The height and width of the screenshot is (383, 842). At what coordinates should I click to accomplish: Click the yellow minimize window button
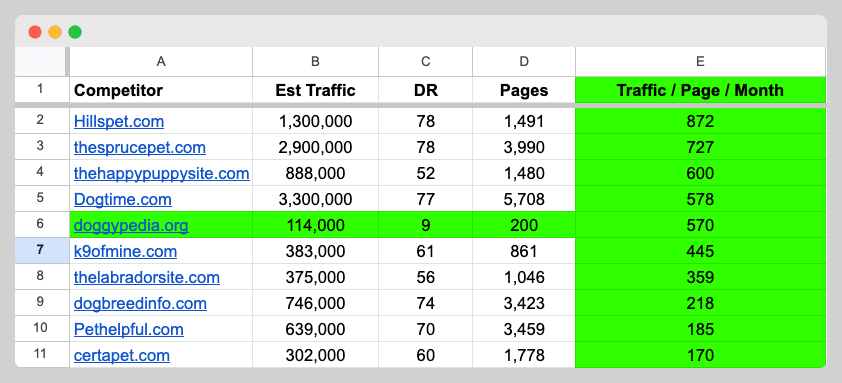pos(55,32)
